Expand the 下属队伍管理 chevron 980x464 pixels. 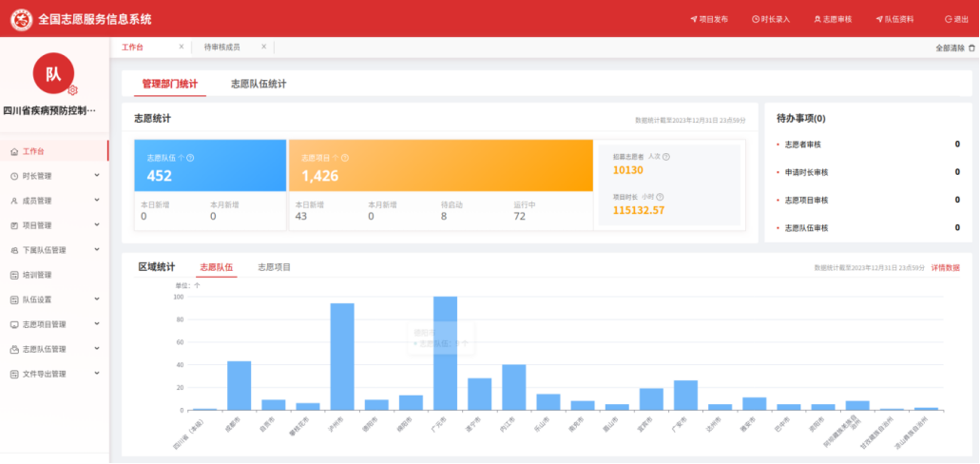(x=97, y=249)
